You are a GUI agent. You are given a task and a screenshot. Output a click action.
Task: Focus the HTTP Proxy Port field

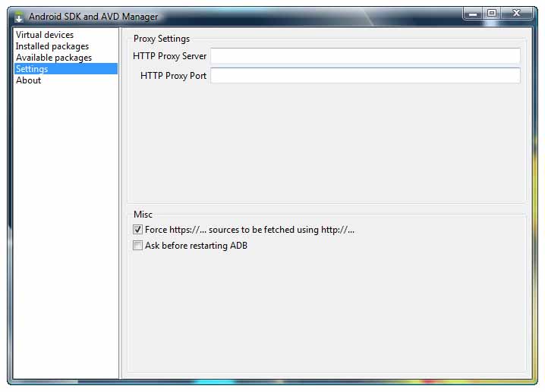pos(365,75)
